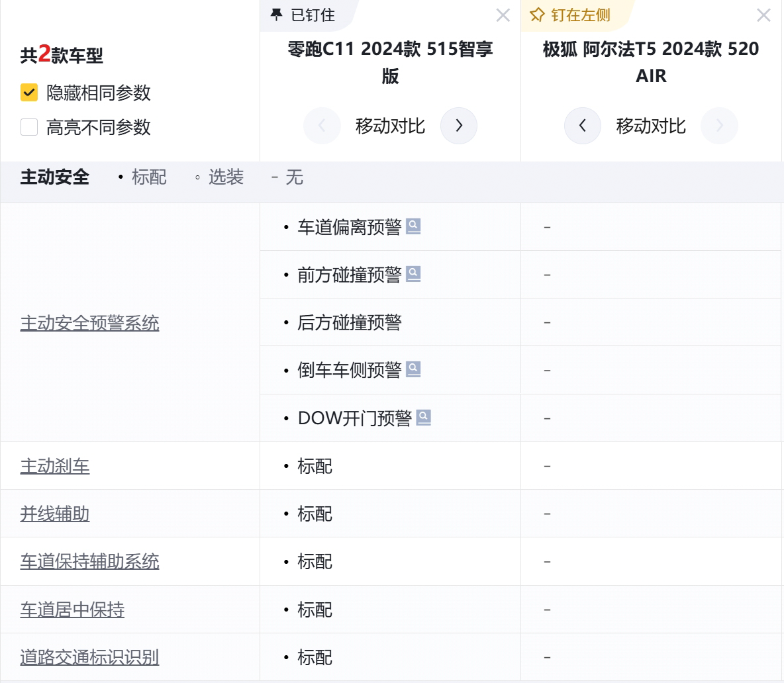
Task: Click the 选装 legend label
Action: [x=226, y=177]
